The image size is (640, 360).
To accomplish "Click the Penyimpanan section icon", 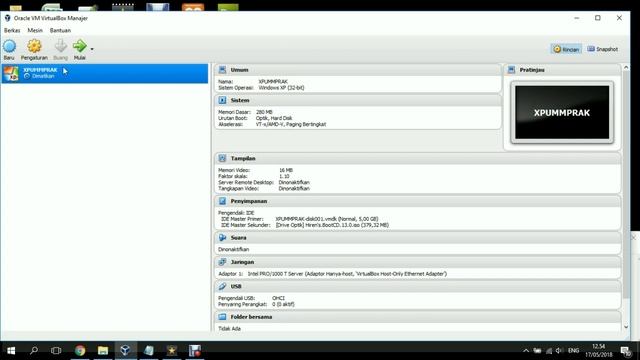I will coord(222,201).
